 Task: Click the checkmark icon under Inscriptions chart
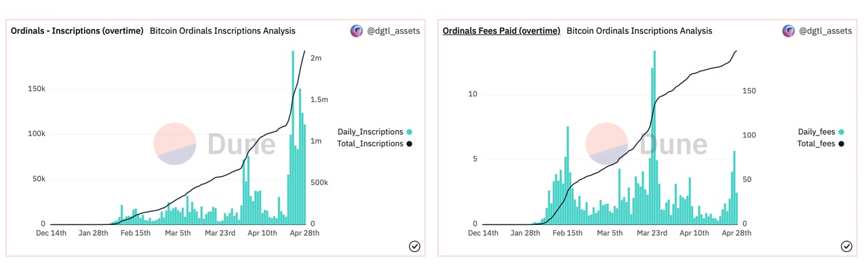coord(414,247)
